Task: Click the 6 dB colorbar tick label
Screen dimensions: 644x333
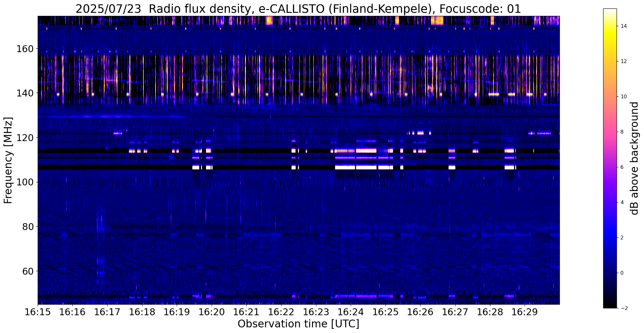Action: 622,167
